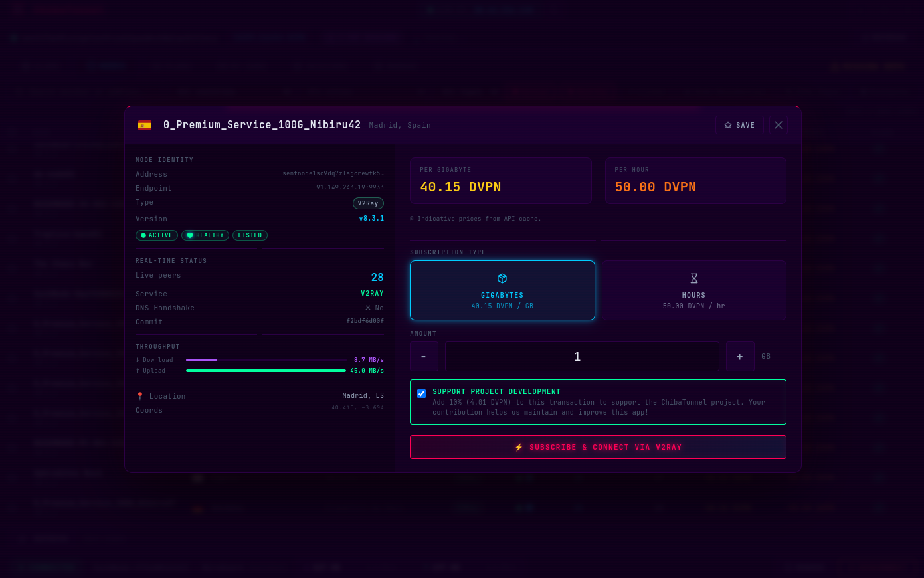Click the Per Hour 50.00 DVPN price
Viewport: 924px width, 578px height.
point(655,187)
